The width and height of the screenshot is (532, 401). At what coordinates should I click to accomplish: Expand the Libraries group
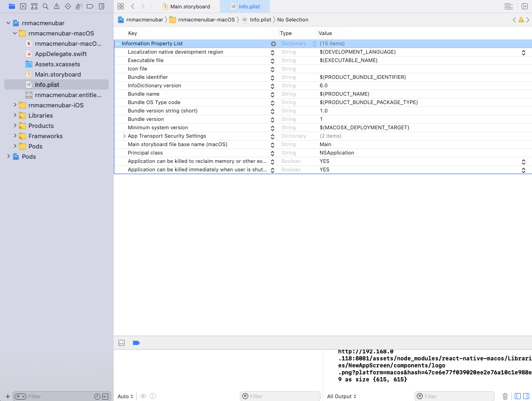pyautogui.click(x=14, y=115)
